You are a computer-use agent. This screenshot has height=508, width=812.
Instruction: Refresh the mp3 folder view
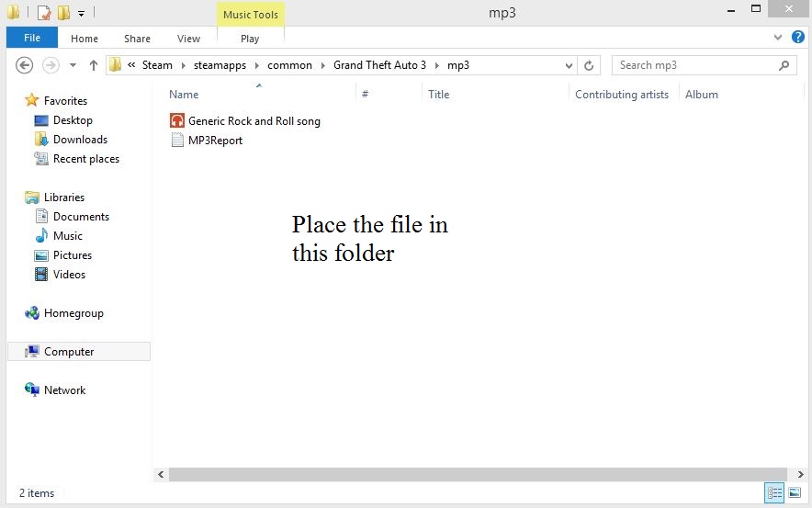pyautogui.click(x=589, y=66)
